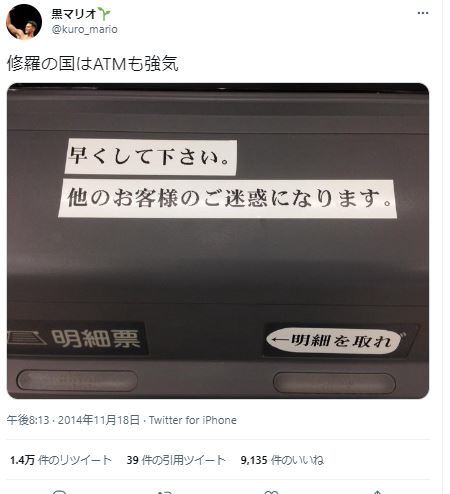View the 39 件の引用ツイート list
Image resolution: width=450 pixels, height=494 pixels.
(176, 460)
